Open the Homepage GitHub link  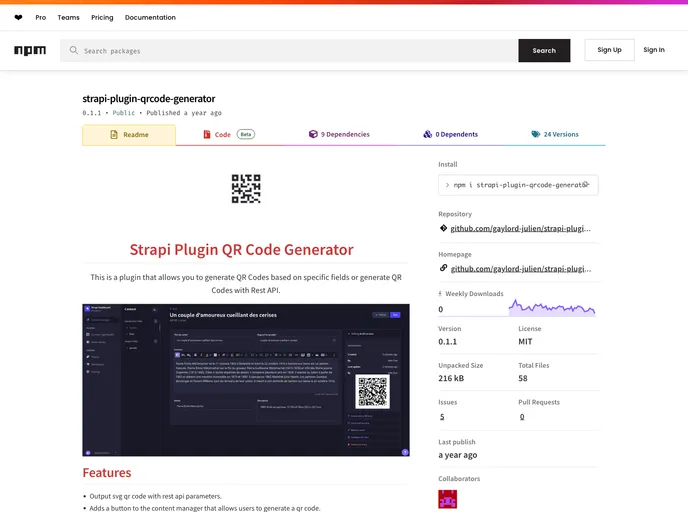[521, 269]
